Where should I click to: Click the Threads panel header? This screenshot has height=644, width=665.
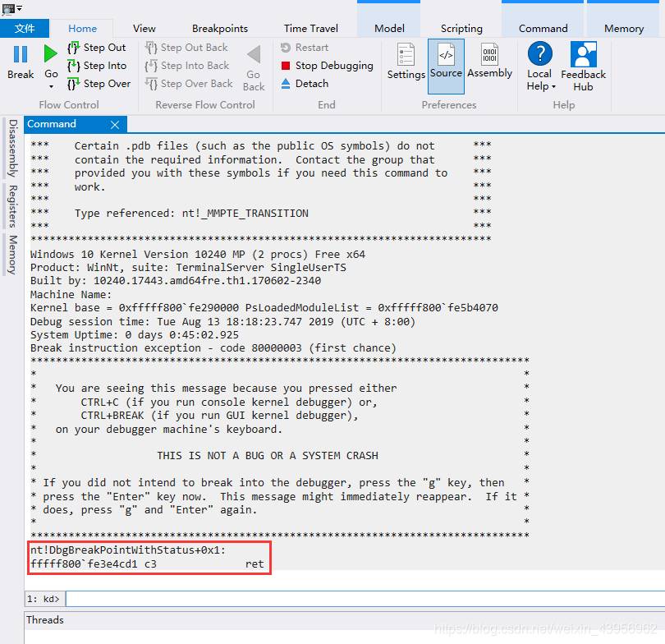[45, 620]
